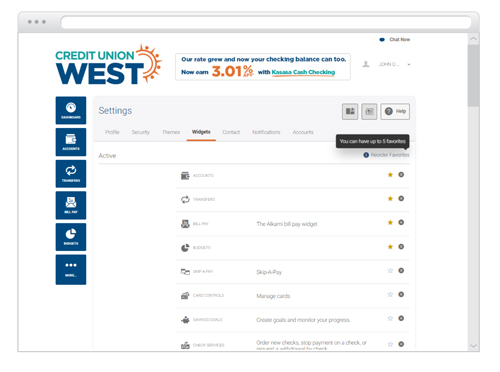Unfavorite the Transfers widget star

point(390,199)
